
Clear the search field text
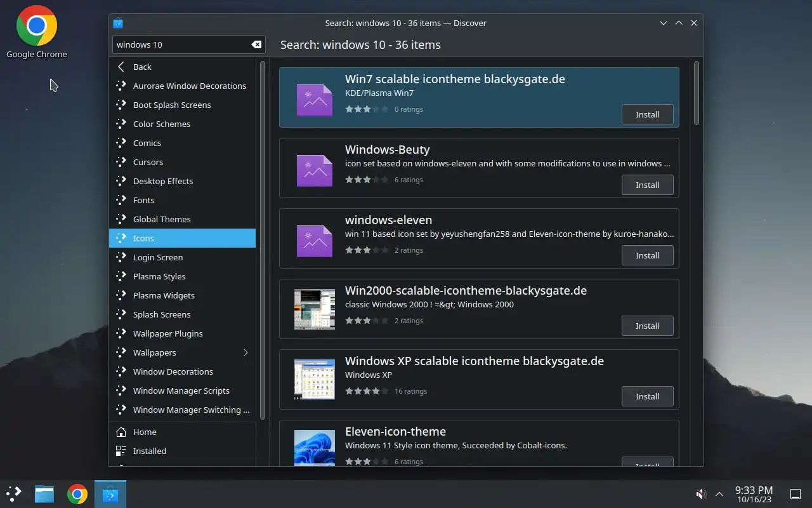click(x=256, y=44)
